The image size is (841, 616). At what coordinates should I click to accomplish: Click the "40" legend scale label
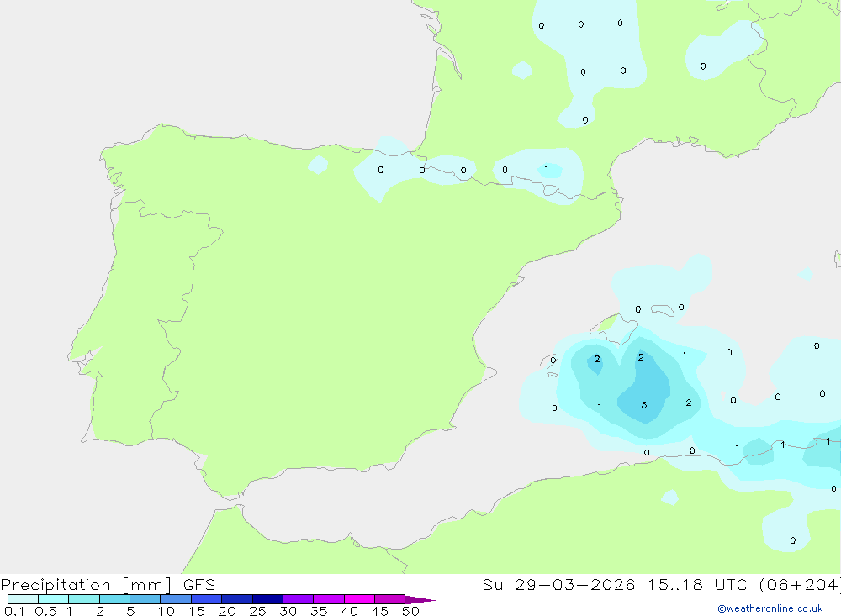[x=350, y=611]
